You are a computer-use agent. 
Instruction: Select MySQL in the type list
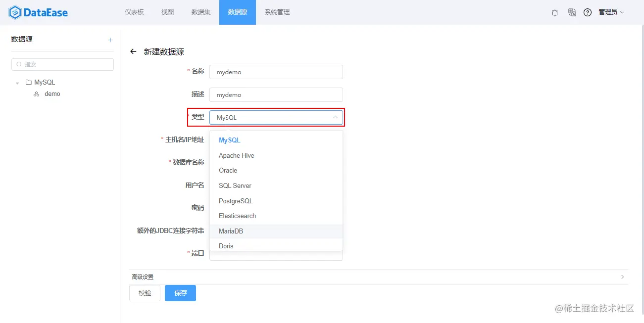click(276, 140)
